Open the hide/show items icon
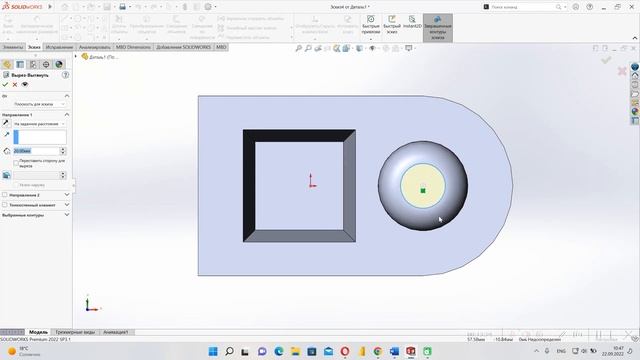Image resolution: width=640 pixels, height=360 pixels. 372,49
